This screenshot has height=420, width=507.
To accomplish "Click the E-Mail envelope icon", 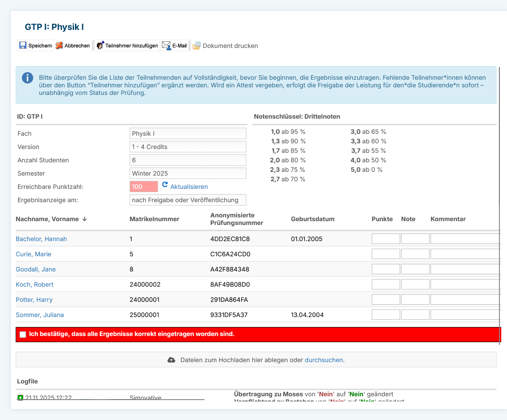I will [166, 46].
